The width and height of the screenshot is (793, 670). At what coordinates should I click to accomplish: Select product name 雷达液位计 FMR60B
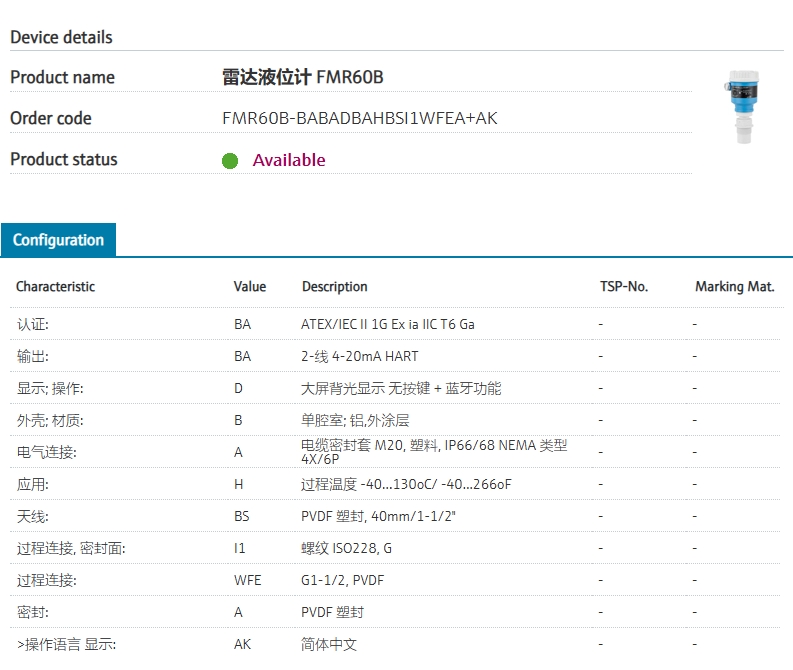pos(302,77)
